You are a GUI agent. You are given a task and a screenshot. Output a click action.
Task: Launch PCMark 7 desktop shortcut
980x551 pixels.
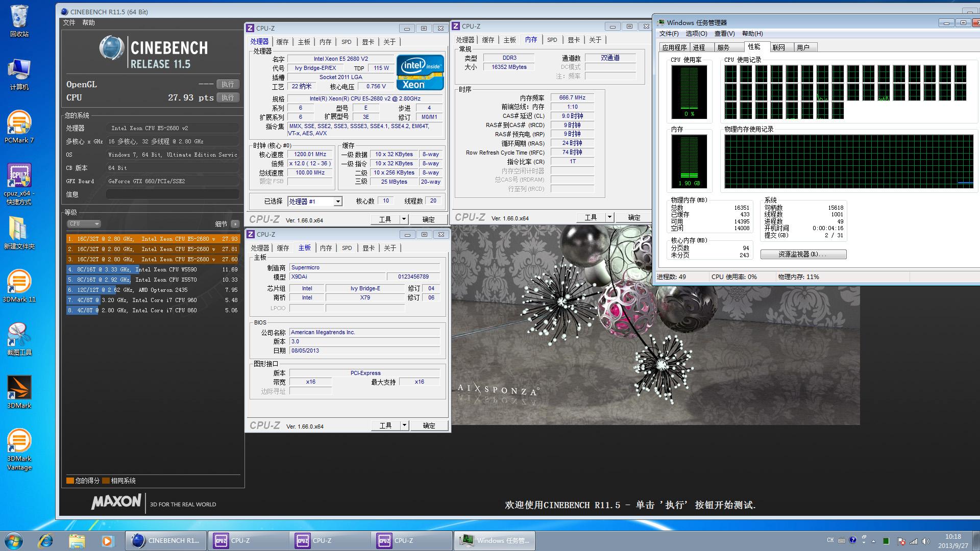tap(19, 127)
